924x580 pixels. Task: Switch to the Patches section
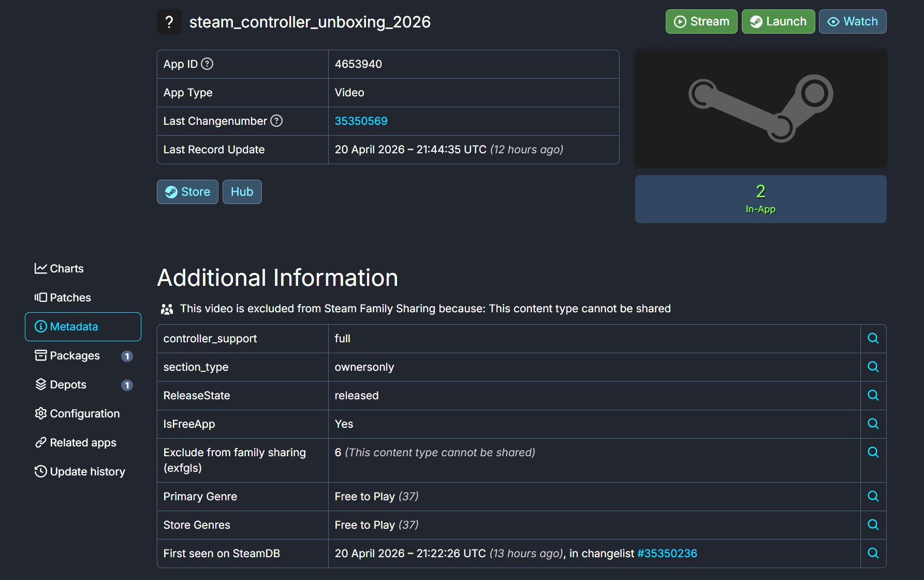click(63, 297)
